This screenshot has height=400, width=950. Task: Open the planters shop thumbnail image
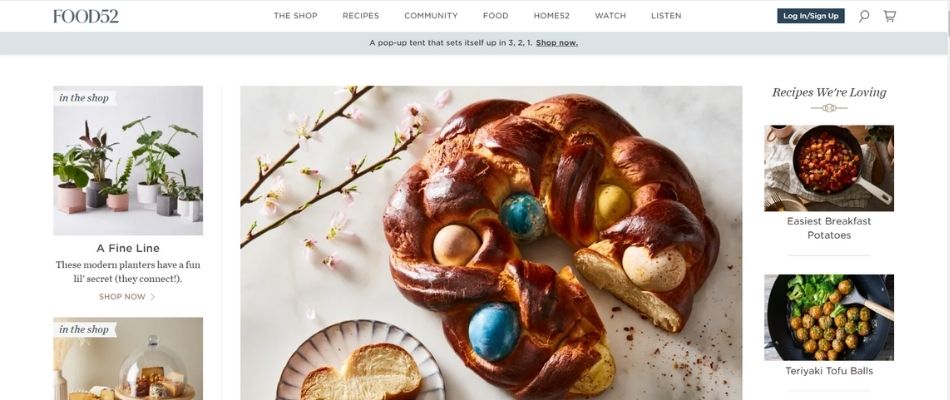[128, 161]
